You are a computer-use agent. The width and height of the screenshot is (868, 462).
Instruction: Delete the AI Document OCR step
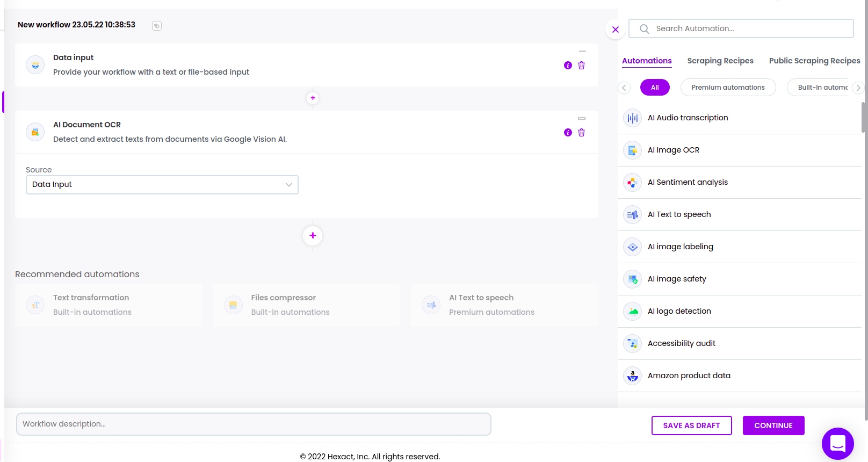point(581,133)
